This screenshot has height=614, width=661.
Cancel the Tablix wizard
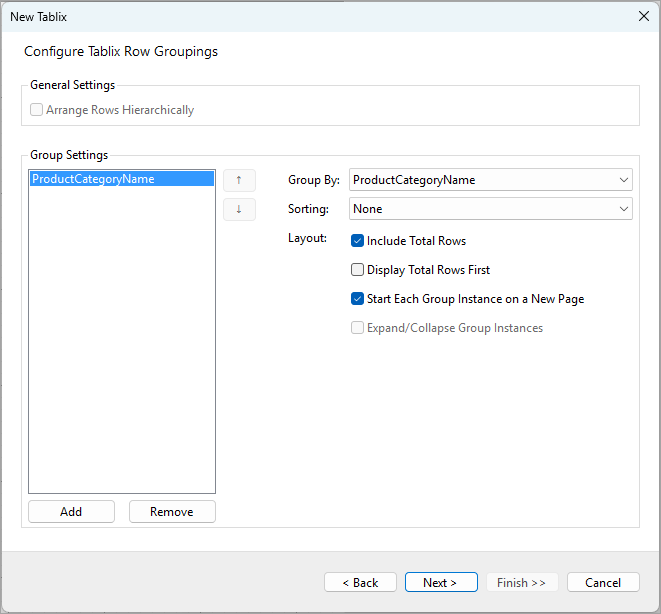pos(603,582)
